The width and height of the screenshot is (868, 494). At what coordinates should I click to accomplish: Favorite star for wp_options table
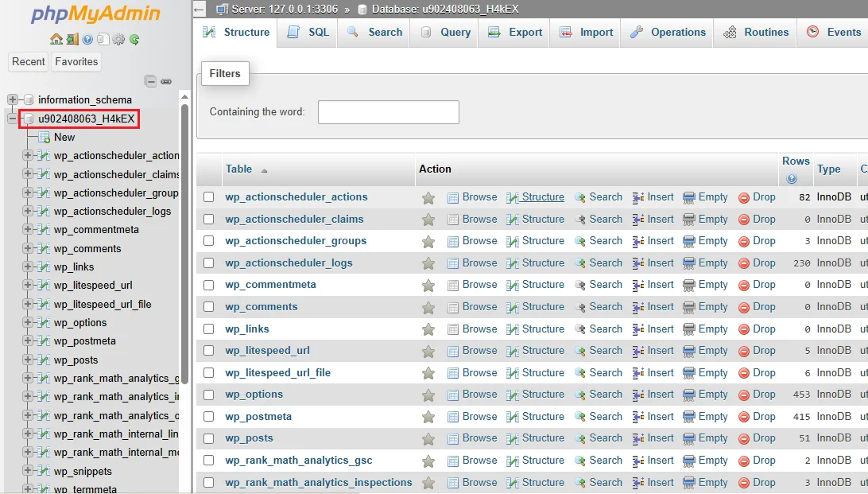pos(428,395)
